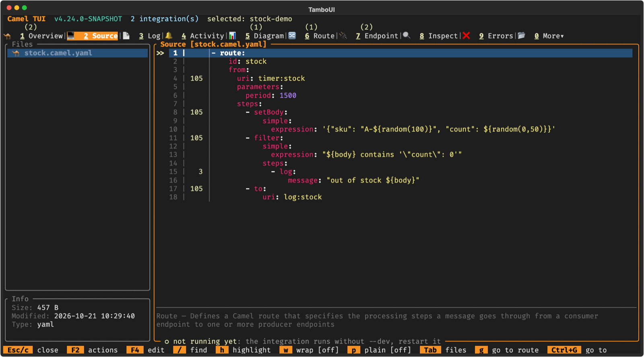The height and width of the screenshot is (357, 644).
Task: Click the h highlight shortcut
Action: tap(244, 350)
